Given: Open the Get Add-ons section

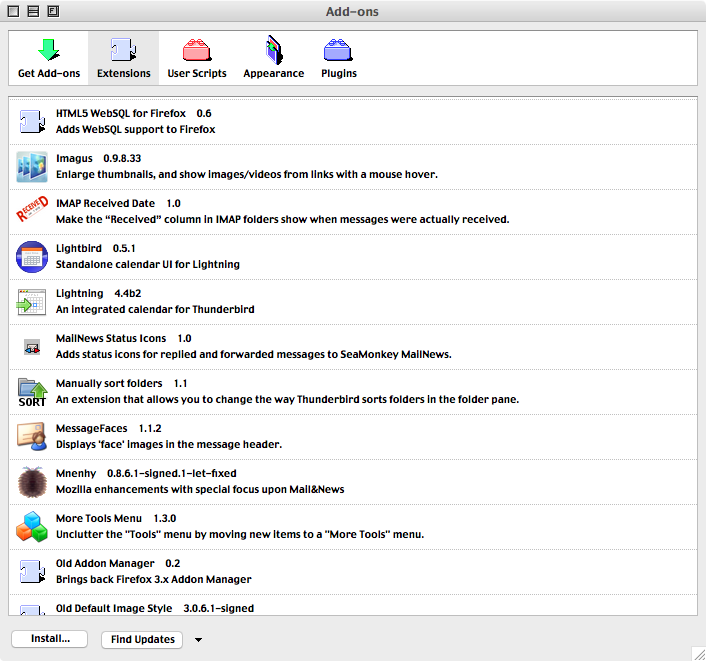Looking at the screenshot, I should coord(48,58).
